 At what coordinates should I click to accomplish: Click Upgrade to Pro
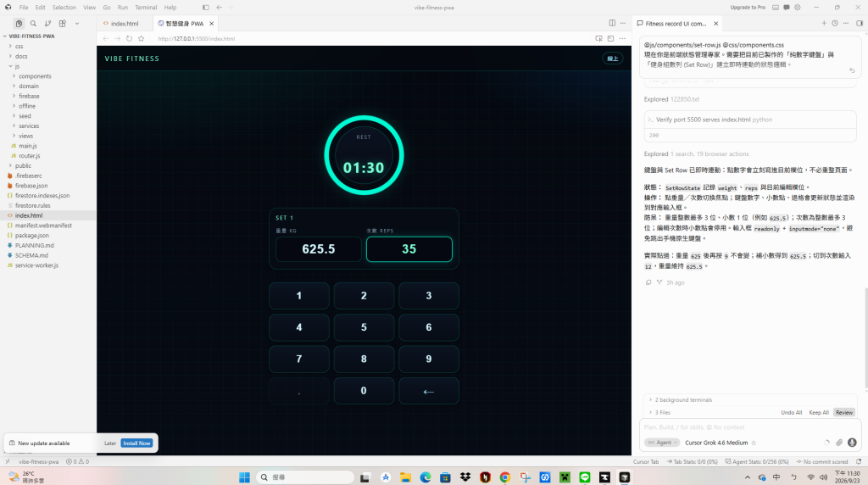748,7
